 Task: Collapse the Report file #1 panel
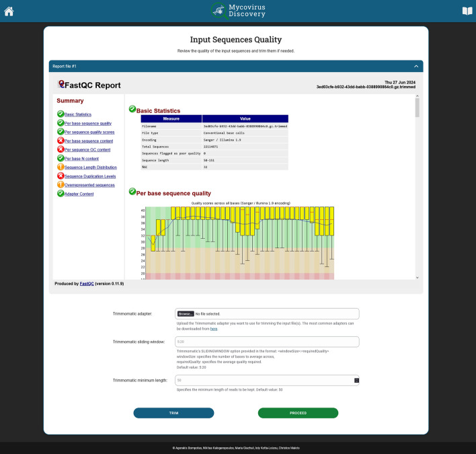click(x=416, y=66)
